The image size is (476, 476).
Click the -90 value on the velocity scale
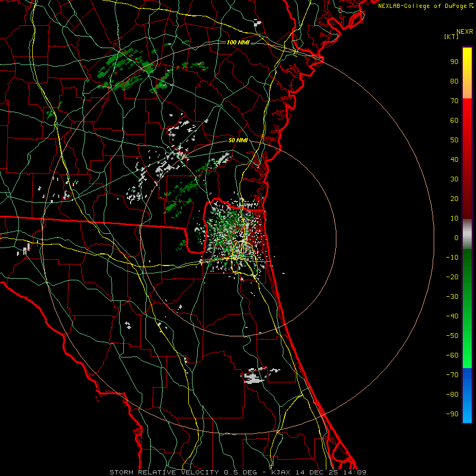(452, 414)
